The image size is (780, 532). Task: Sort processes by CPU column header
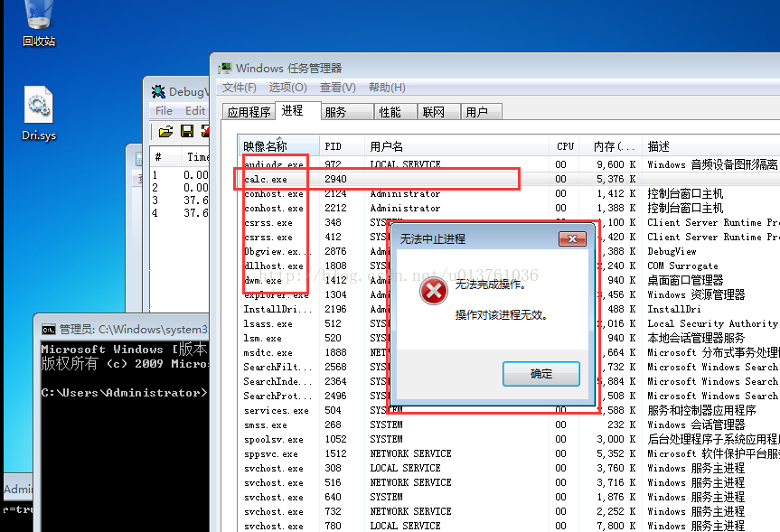pos(565,146)
